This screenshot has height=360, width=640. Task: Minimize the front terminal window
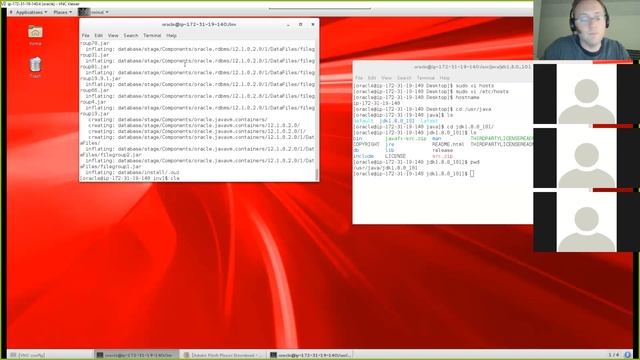point(288,24)
